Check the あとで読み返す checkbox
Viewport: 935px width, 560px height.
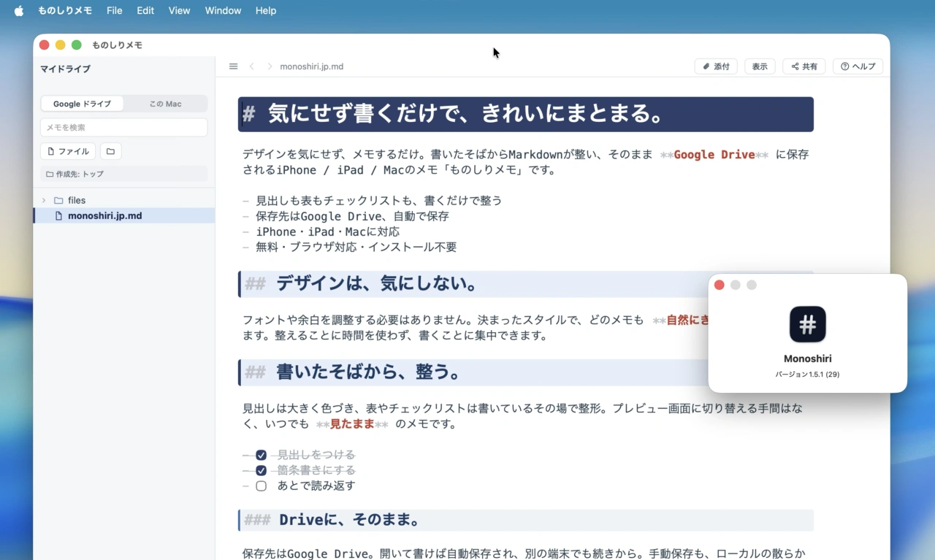click(261, 486)
